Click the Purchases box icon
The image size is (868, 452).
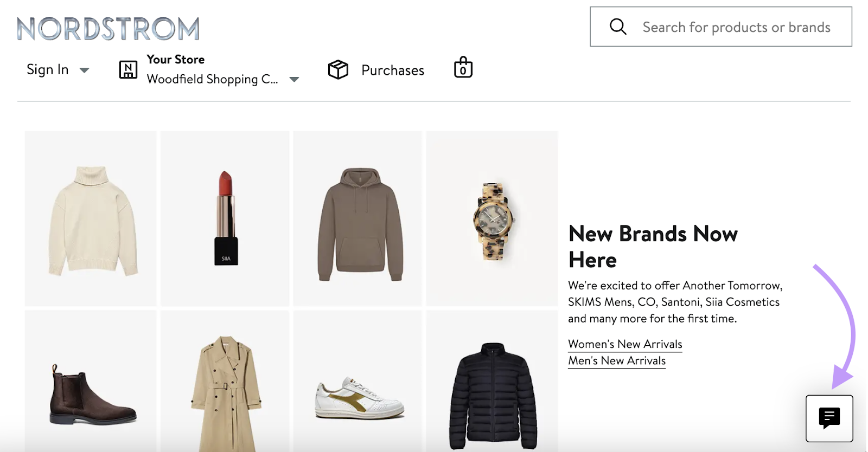338,69
